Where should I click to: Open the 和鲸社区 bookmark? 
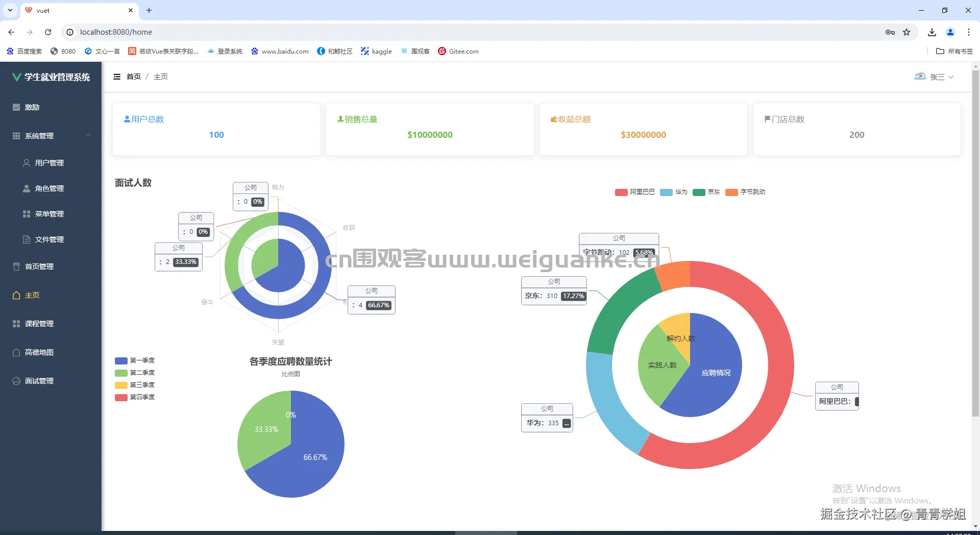[335, 51]
